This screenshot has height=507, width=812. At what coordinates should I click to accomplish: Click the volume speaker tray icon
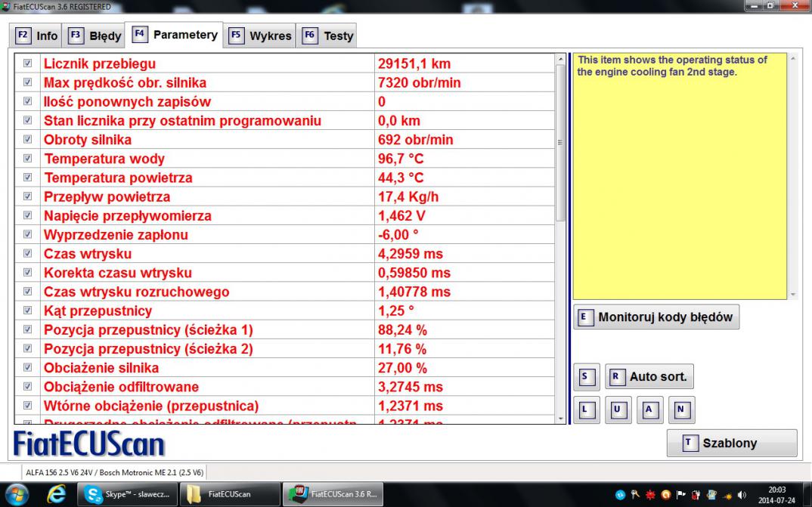(742, 495)
